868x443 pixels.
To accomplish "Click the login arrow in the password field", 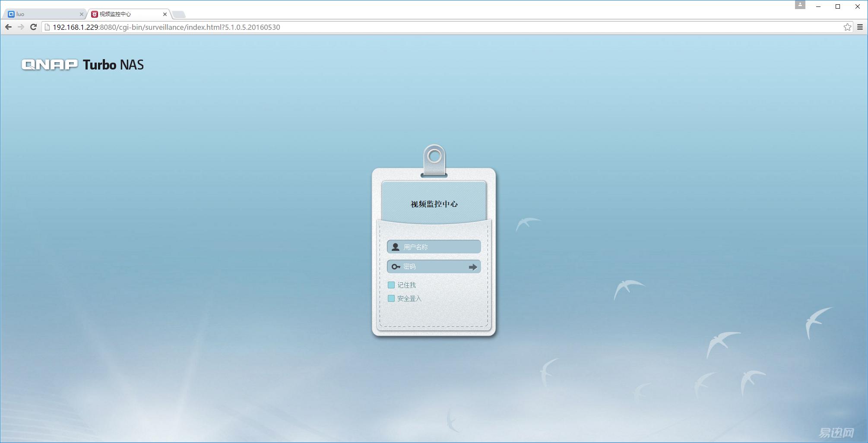I will [x=473, y=267].
